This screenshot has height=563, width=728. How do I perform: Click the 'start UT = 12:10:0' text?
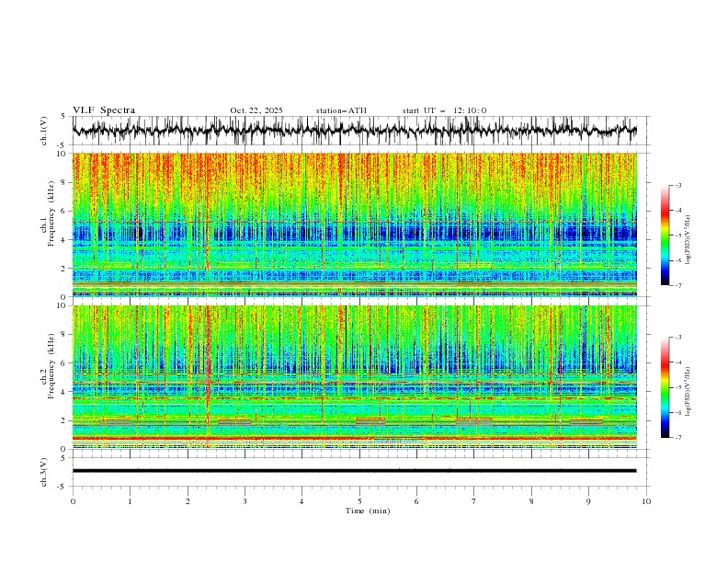[x=444, y=110]
